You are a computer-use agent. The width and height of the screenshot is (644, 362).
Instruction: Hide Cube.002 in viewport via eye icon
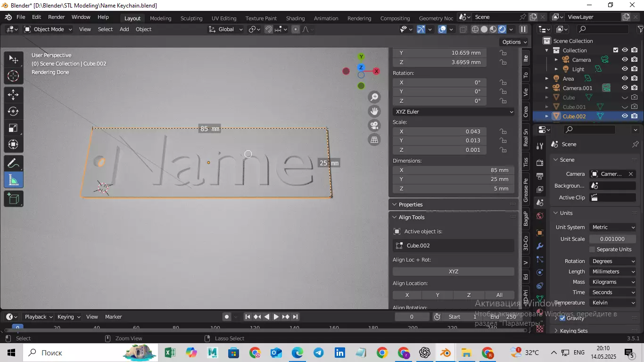625,116
